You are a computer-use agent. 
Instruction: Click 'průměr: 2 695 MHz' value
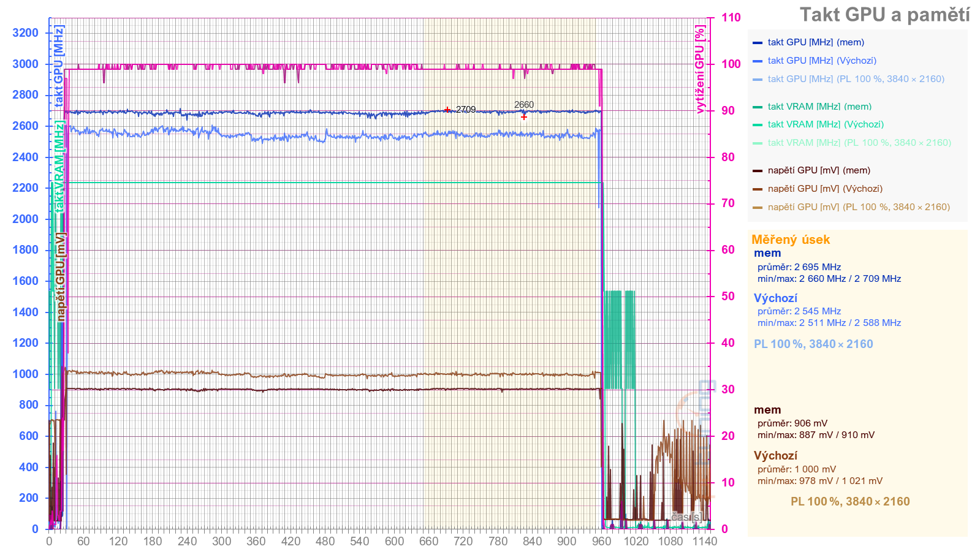[x=799, y=267]
